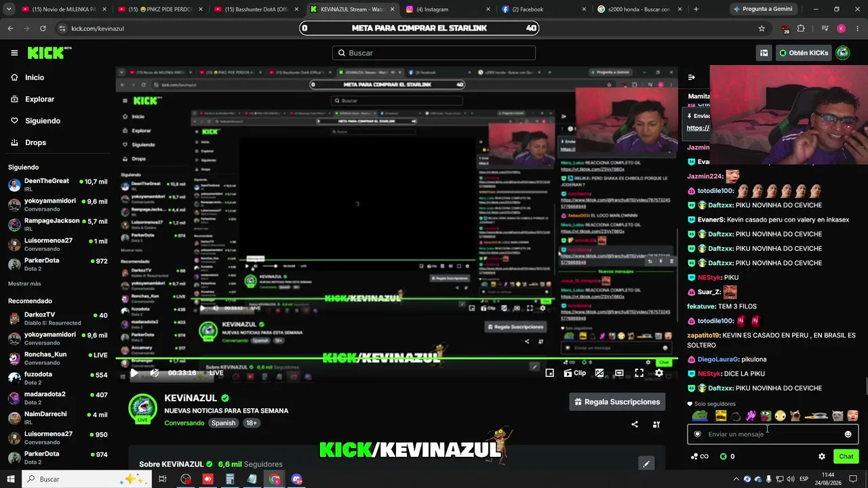Open Chrome media controls icon
The width and height of the screenshot is (868, 488).
pyautogui.click(x=825, y=28)
